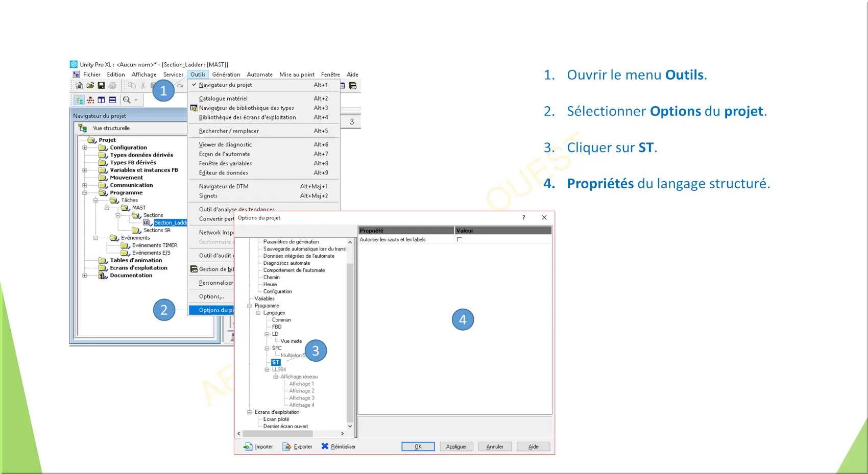868x474 pixels.
Task: Open the Fichier menu
Action: tap(92, 74)
